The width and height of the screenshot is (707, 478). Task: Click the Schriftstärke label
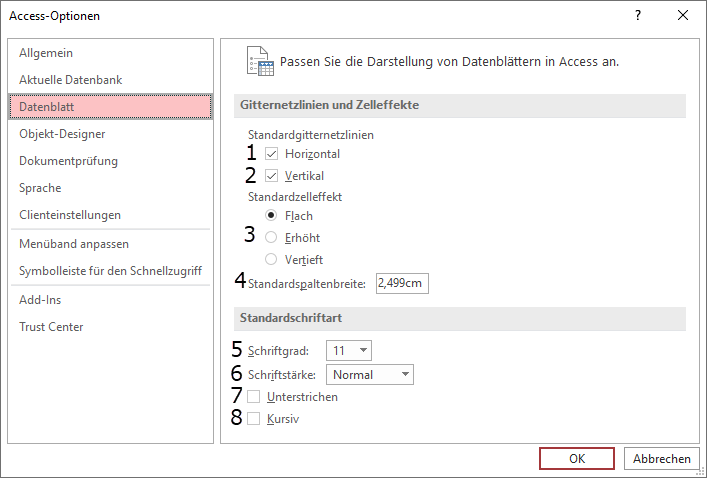[281, 375]
